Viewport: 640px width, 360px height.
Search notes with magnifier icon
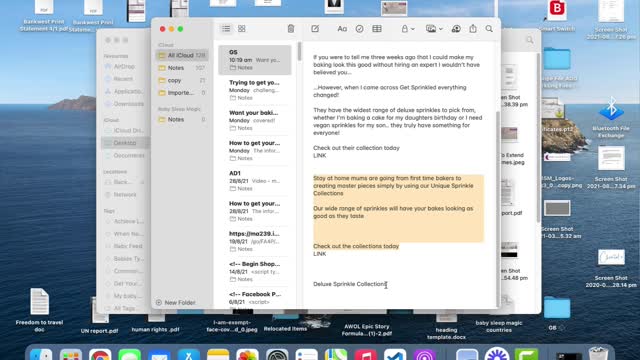click(489, 29)
